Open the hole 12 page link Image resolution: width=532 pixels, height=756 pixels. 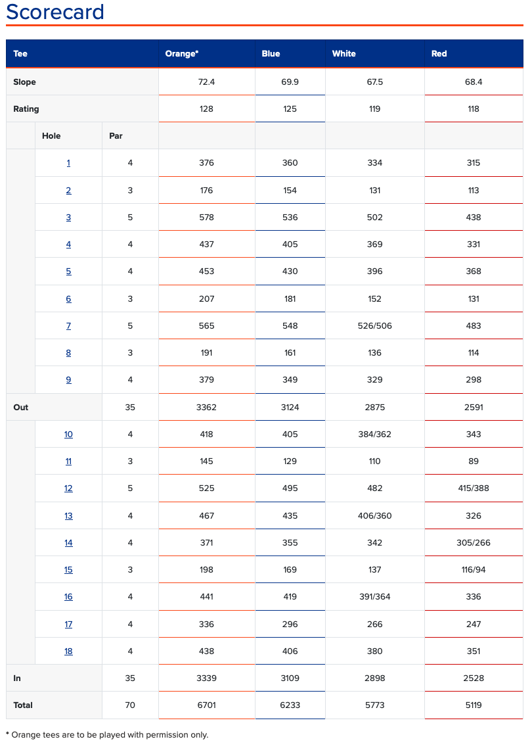coord(68,488)
